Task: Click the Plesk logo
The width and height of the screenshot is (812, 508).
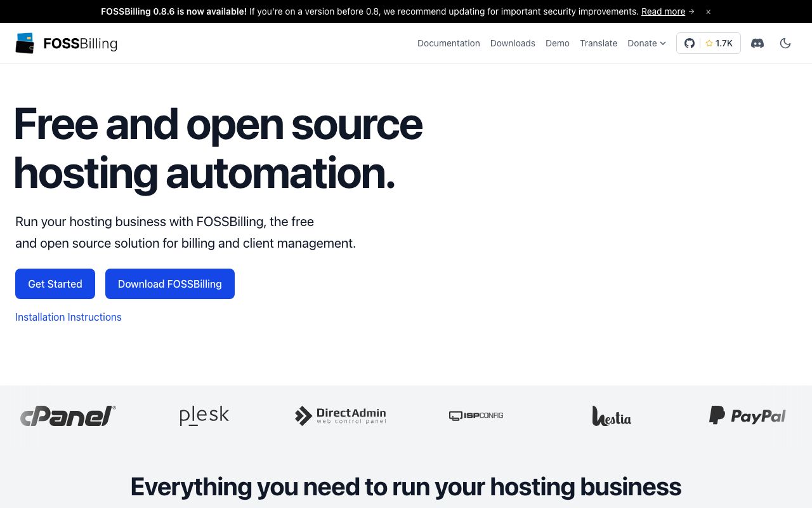Action: (x=204, y=416)
